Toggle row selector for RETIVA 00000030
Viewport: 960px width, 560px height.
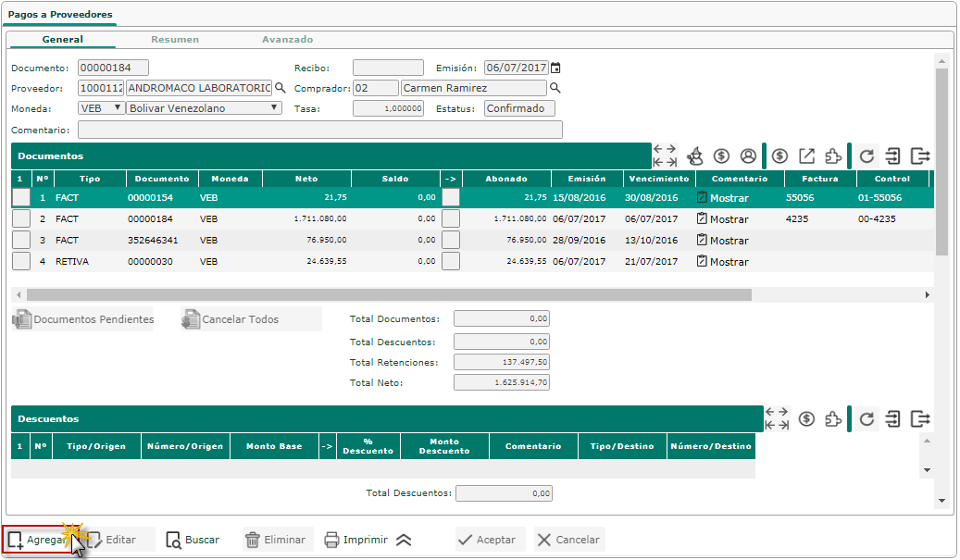click(20, 261)
